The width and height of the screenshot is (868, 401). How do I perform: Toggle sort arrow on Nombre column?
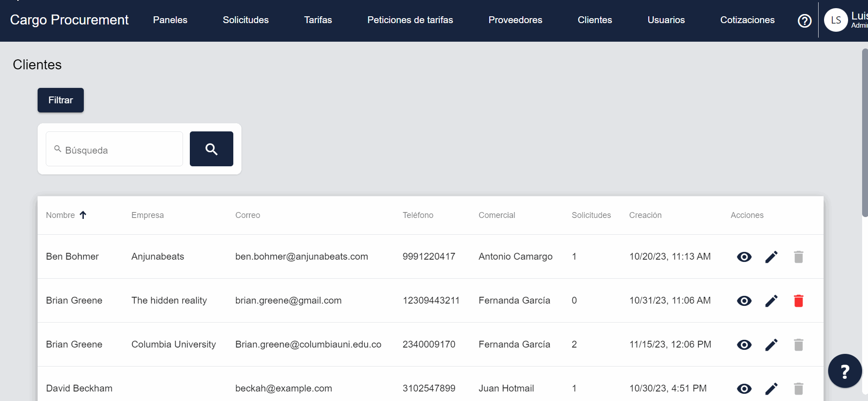(83, 215)
